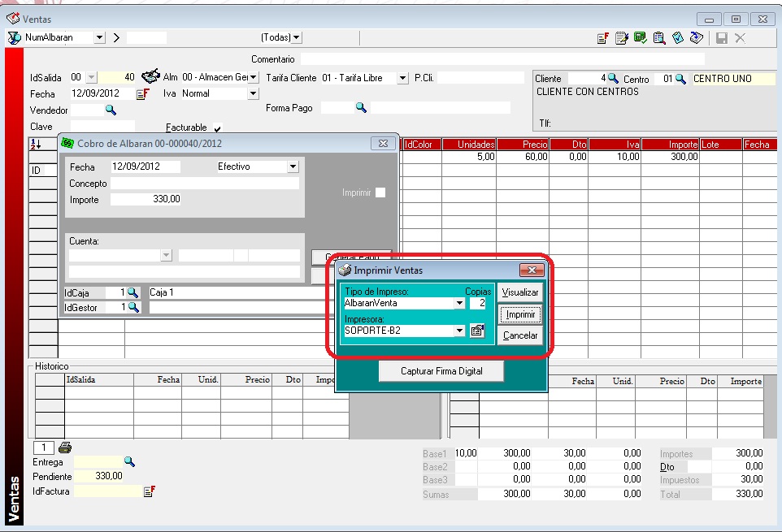Click the Imprimir button in print dialog

pos(520,314)
